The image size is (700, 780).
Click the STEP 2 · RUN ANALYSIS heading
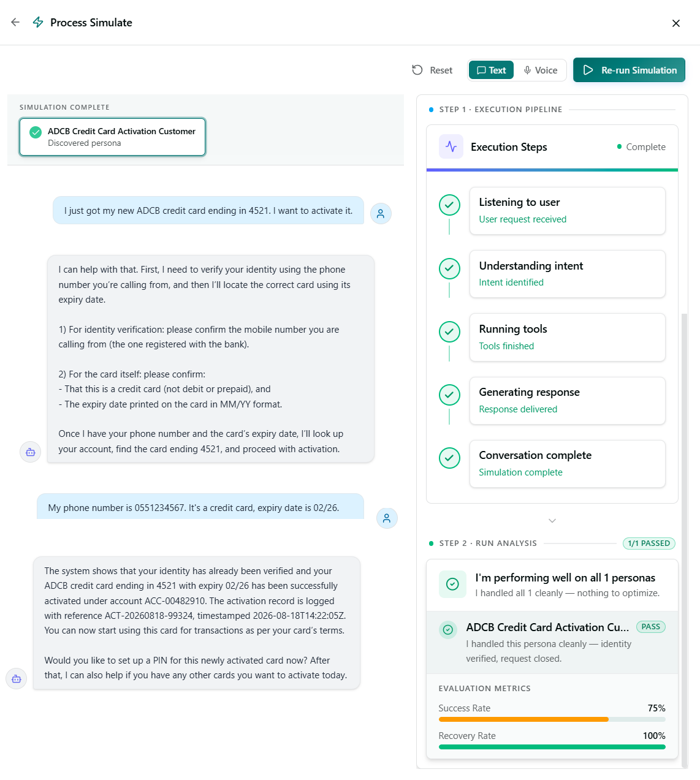point(488,543)
